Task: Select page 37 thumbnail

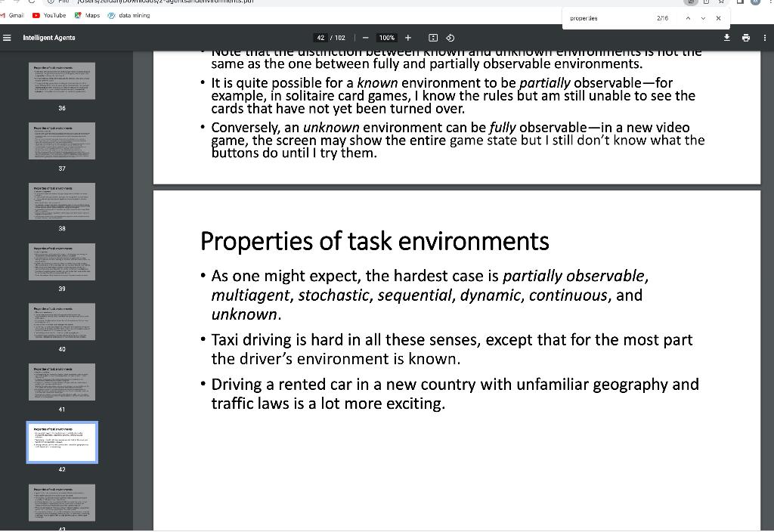Action: click(x=62, y=141)
